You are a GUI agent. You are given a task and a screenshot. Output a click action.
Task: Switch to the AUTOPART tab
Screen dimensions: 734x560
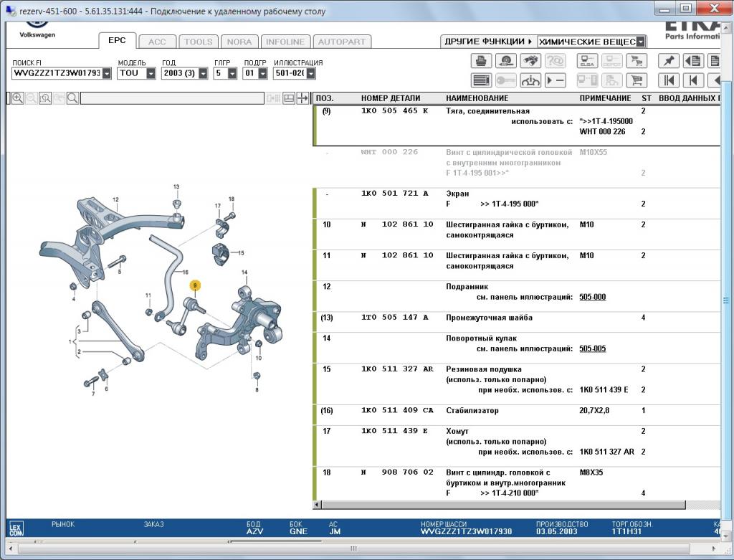coord(342,42)
